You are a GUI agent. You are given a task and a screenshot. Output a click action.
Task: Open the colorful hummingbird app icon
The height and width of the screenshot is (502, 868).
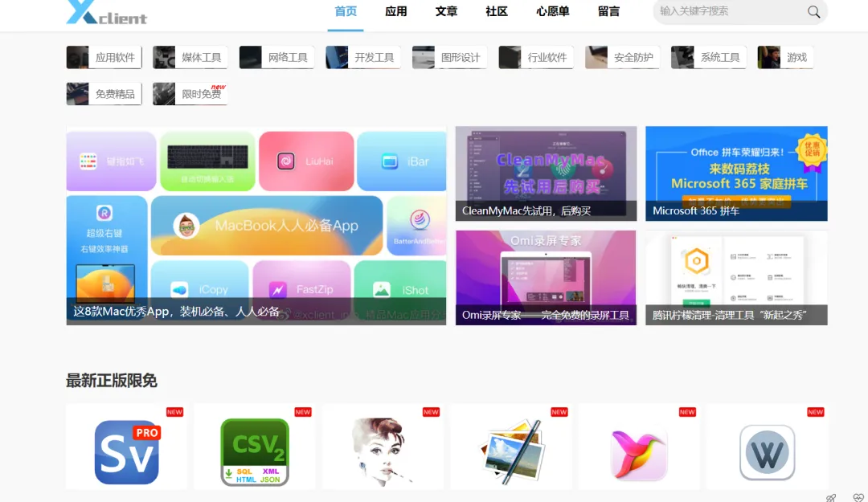[x=639, y=454]
